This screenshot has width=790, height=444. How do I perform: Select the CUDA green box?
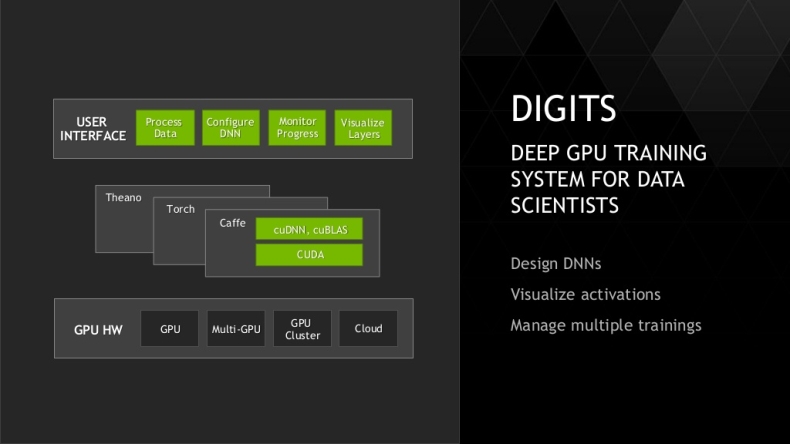[309, 255]
